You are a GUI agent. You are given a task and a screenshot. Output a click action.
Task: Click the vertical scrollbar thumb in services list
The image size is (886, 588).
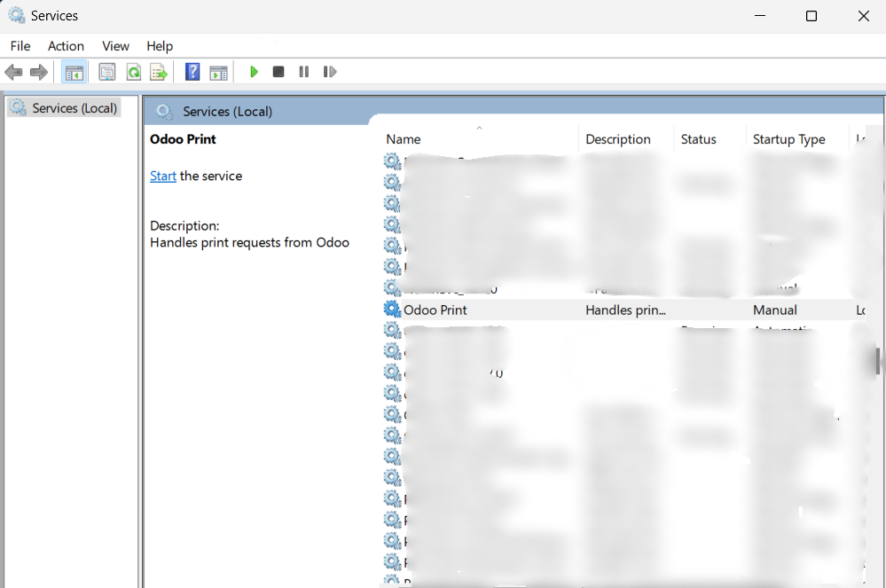pos(878,361)
